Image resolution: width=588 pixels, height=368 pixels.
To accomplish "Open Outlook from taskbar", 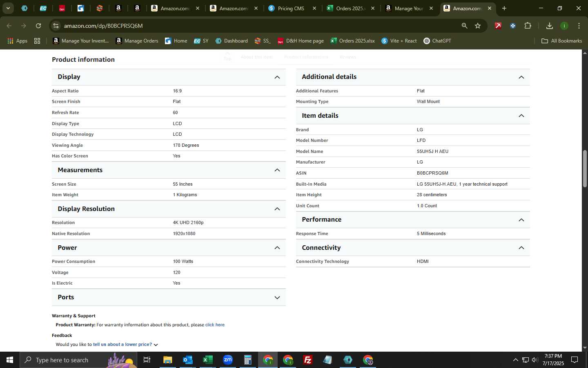I will coord(187,360).
